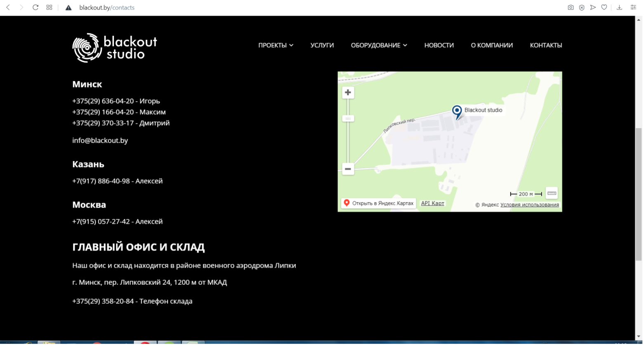This screenshot has height=345, width=644.
Task: Open the easy setup sliders icon
Action: coord(633,7)
